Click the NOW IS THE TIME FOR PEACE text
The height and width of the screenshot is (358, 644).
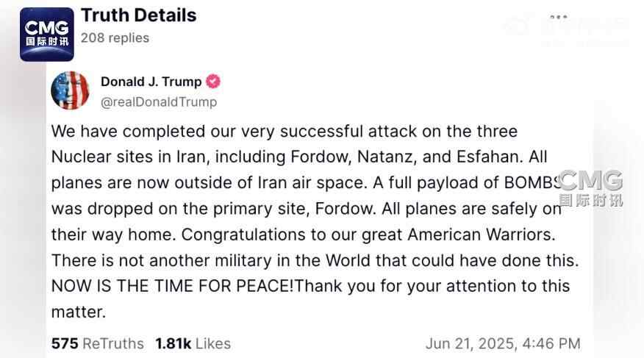pyautogui.click(x=171, y=286)
